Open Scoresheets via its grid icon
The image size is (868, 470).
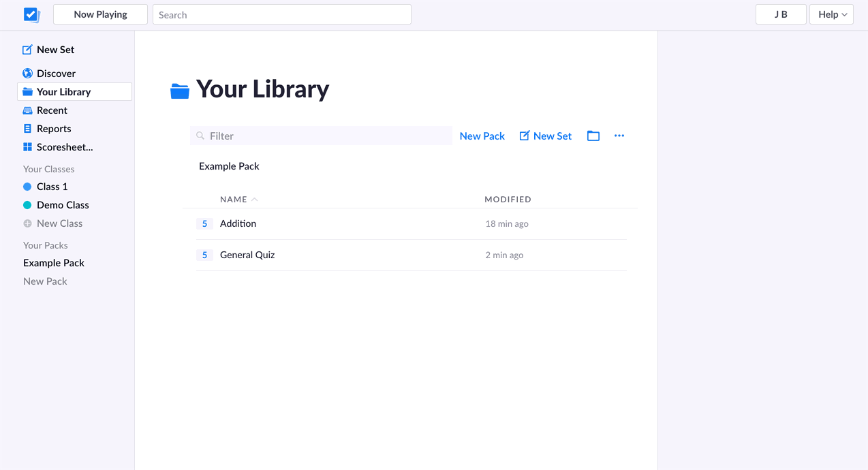(x=28, y=146)
